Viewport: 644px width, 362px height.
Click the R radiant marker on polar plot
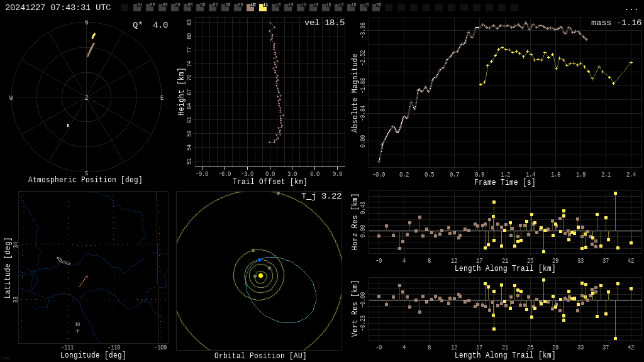[x=69, y=126]
